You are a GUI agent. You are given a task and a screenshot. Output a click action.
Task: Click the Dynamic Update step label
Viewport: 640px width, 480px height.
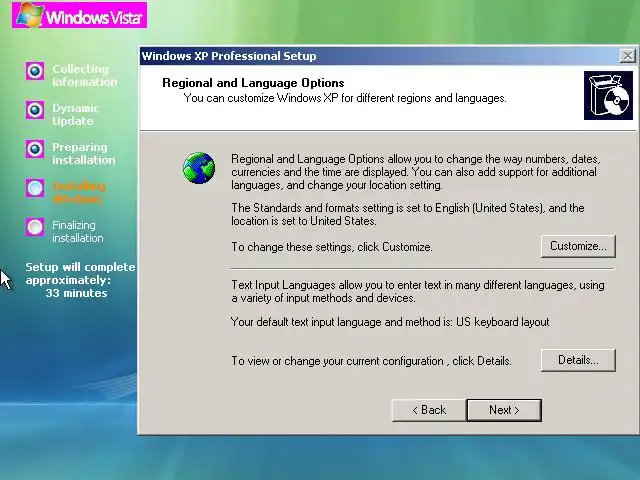[x=76, y=115]
